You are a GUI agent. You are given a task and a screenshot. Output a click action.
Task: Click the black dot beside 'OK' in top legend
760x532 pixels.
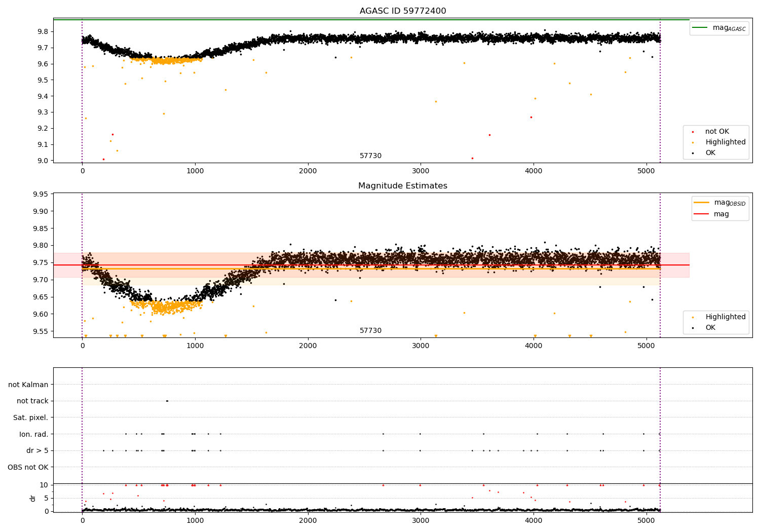click(x=693, y=153)
